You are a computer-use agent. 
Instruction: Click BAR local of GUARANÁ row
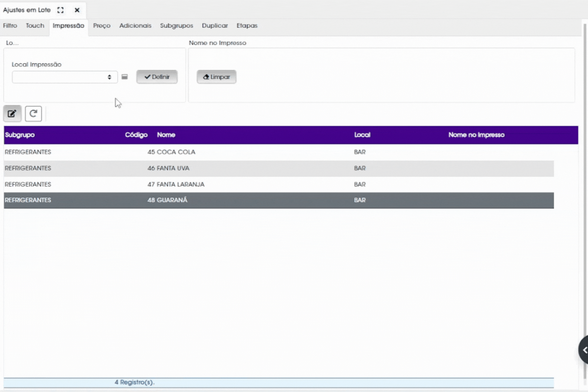click(360, 200)
